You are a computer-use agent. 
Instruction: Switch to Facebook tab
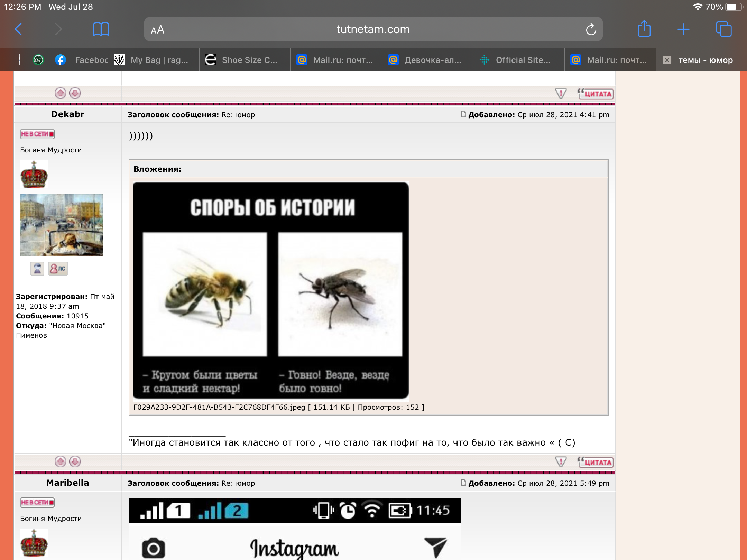tap(83, 60)
